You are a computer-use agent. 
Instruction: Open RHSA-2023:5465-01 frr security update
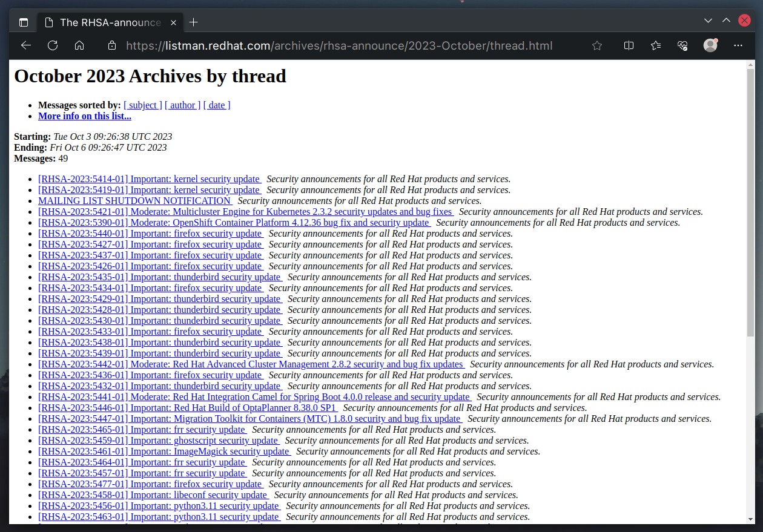[142, 430]
